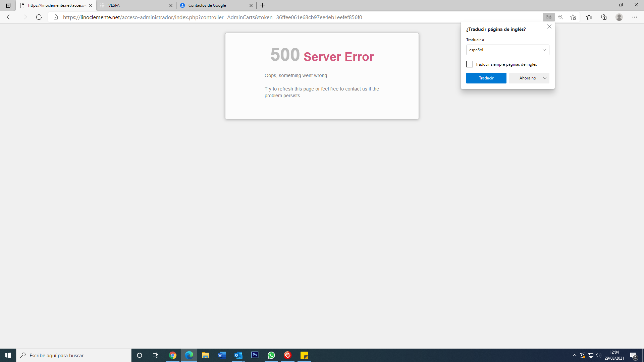The height and width of the screenshot is (362, 644).
Task: Open a new tab with plus button
Action: point(263,5)
